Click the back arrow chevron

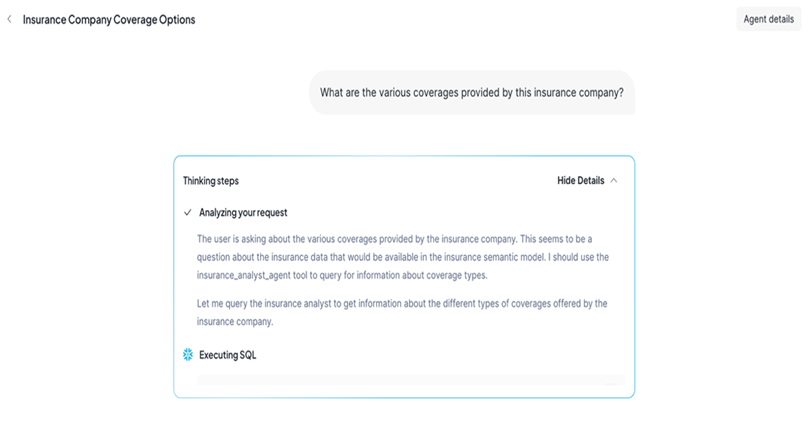pos(10,19)
